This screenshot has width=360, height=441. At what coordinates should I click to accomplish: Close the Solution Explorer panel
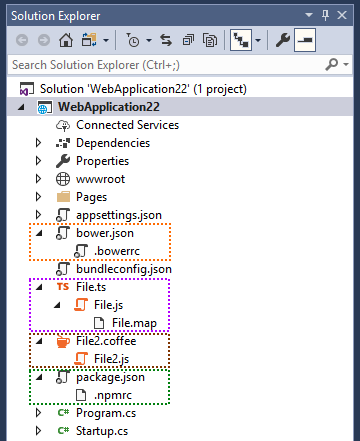click(x=342, y=15)
